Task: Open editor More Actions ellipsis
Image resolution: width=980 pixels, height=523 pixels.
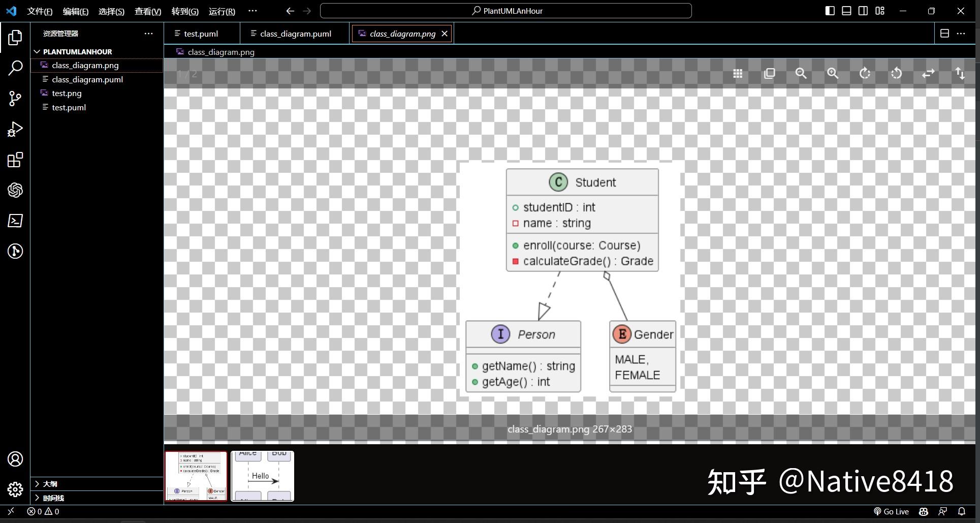Action: [961, 34]
